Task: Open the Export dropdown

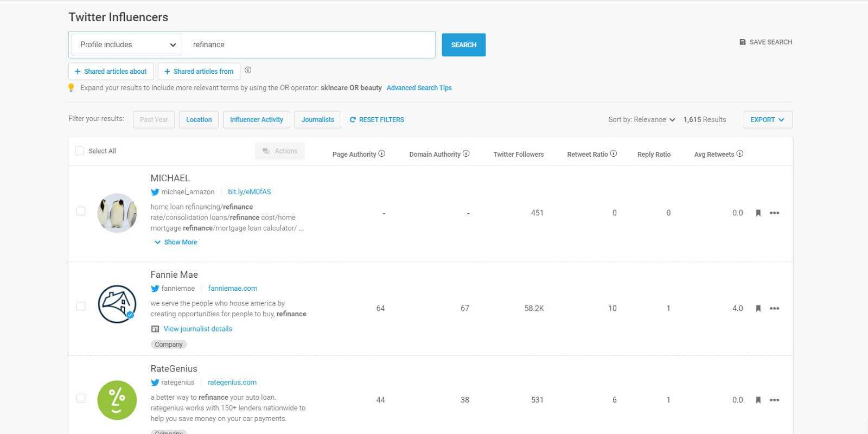Action: pos(768,119)
